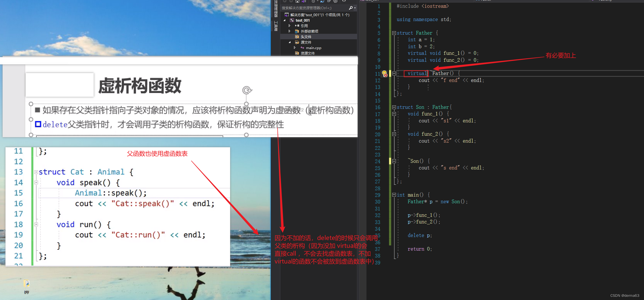The width and height of the screenshot is (644, 300).
Task: Collapse the test_001 project node
Action: pos(284,20)
